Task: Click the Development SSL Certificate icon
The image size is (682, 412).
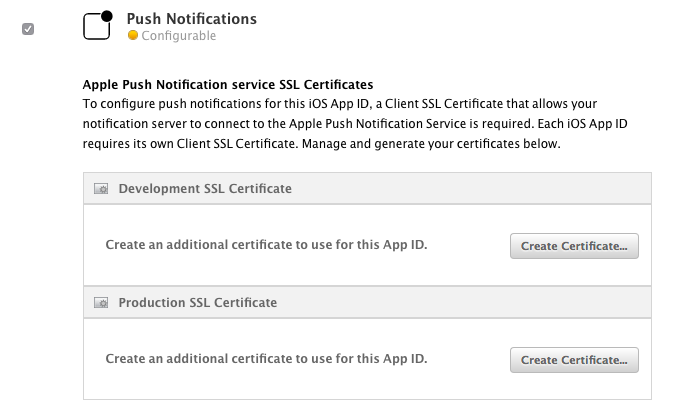Action: pyautogui.click(x=100, y=188)
